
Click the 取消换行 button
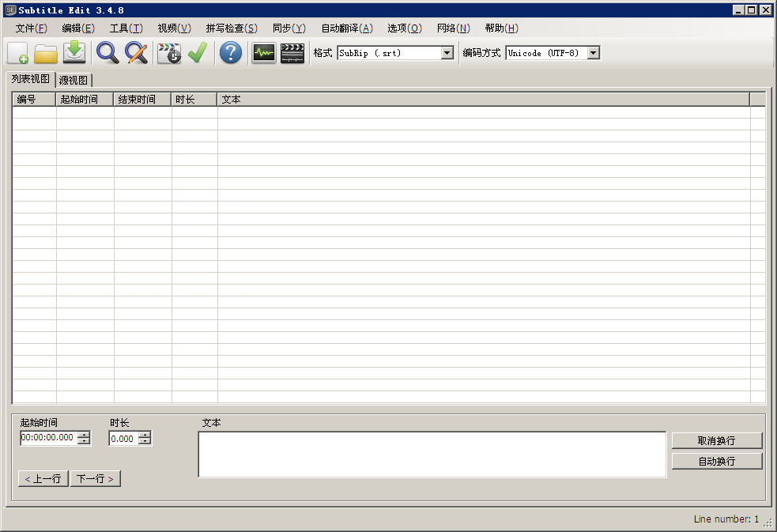click(716, 440)
